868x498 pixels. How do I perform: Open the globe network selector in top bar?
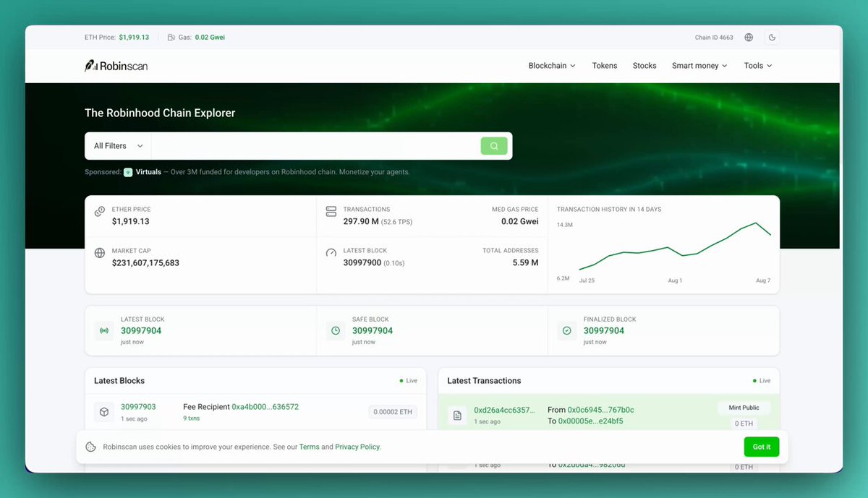[x=749, y=38]
